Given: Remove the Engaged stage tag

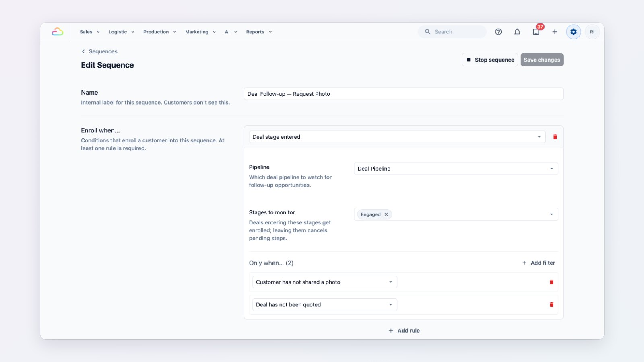Looking at the screenshot, I should 386,214.
